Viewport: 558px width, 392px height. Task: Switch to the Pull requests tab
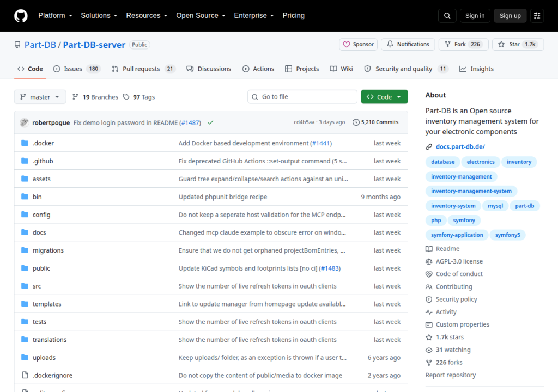[144, 69]
